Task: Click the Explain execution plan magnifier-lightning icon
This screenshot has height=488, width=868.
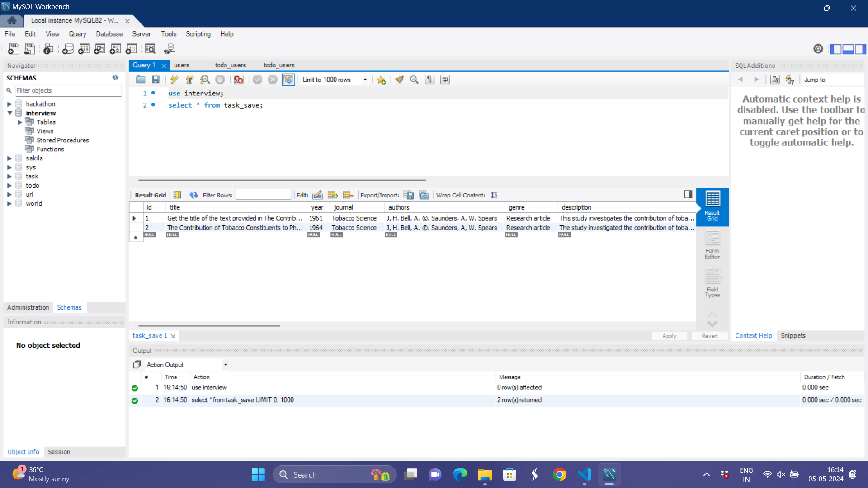Action: tap(205, 80)
